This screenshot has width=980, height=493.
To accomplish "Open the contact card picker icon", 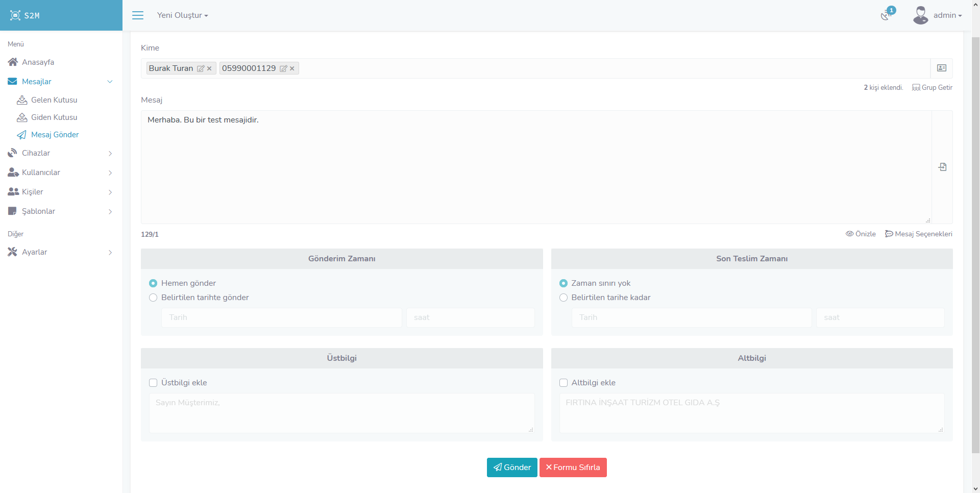I will pos(942,68).
